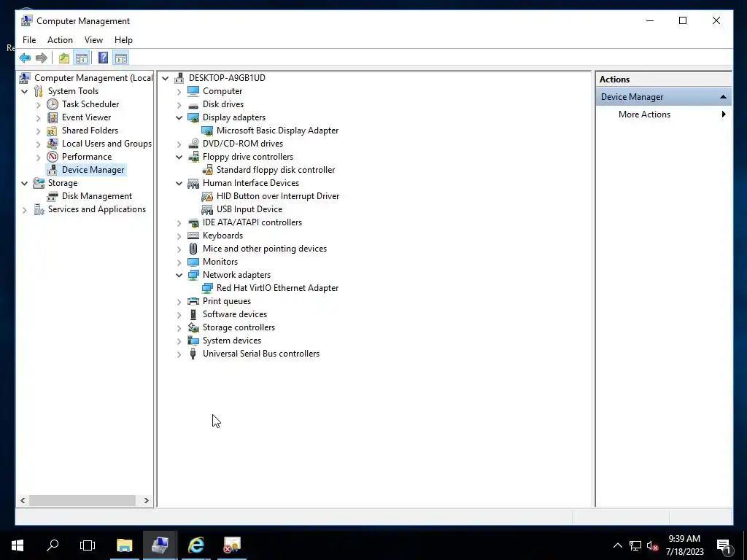
Task: Click the Local Users and Groups icon
Action: pos(53,144)
